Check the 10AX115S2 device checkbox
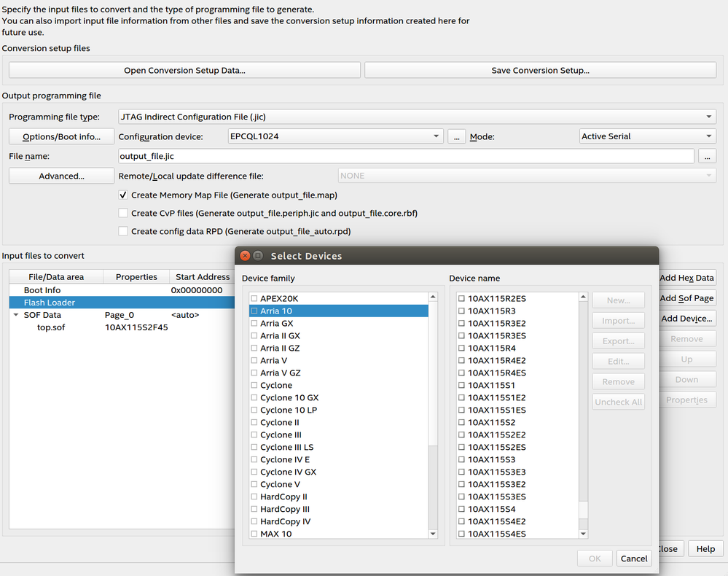The height and width of the screenshot is (576, 728). click(x=462, y=423)
